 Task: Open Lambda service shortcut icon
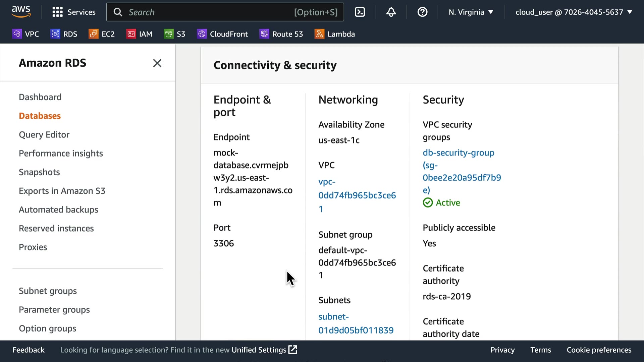click(319, 34)
